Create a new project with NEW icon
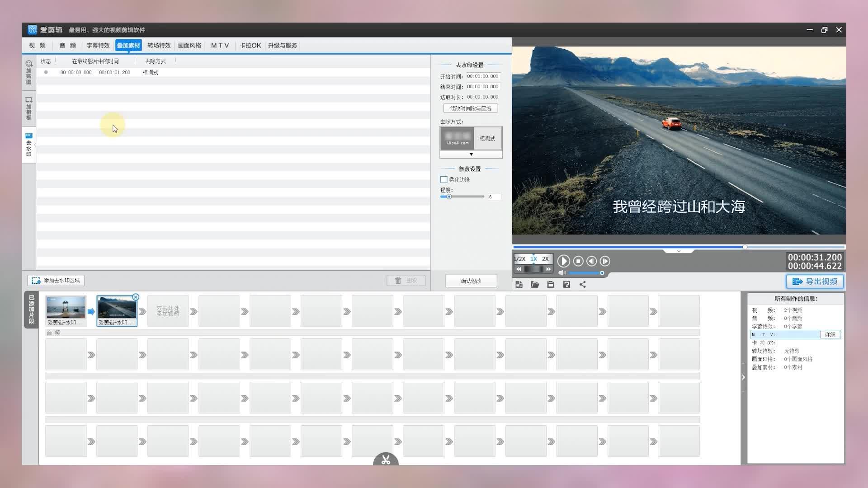Viewport: 868px width, 488px height. 519,284
